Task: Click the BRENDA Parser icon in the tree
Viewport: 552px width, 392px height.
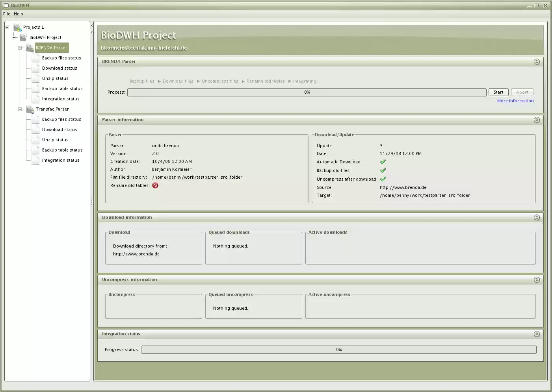Action: point(30,47)
